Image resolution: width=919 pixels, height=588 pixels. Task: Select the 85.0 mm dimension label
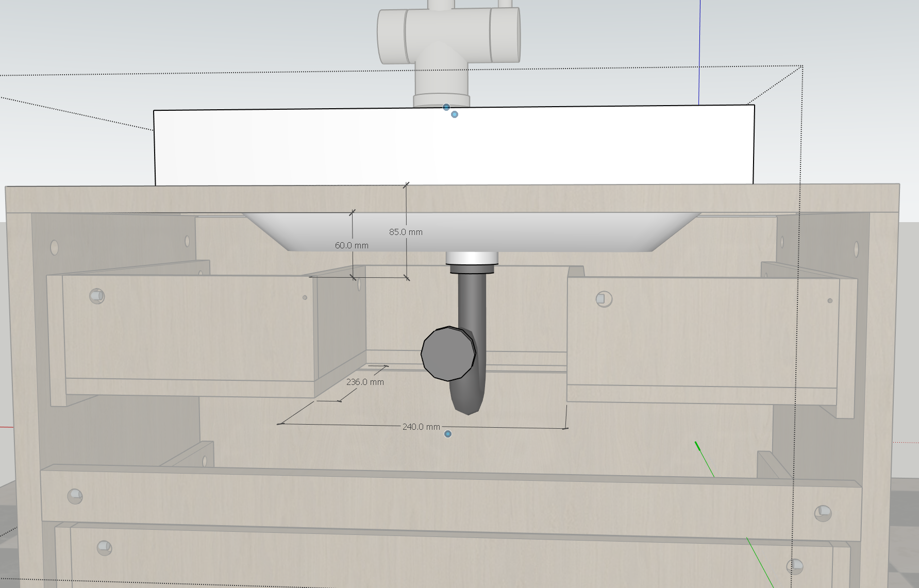[x=406, y=232]
